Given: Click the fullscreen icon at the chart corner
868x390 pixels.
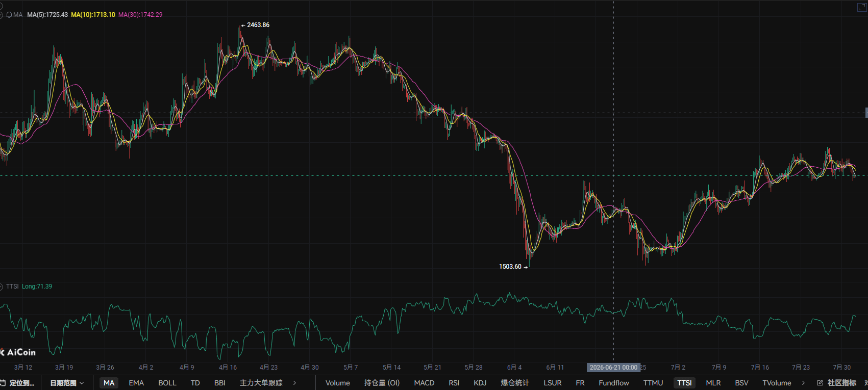Looking at the screenshot, I should 861,7.
